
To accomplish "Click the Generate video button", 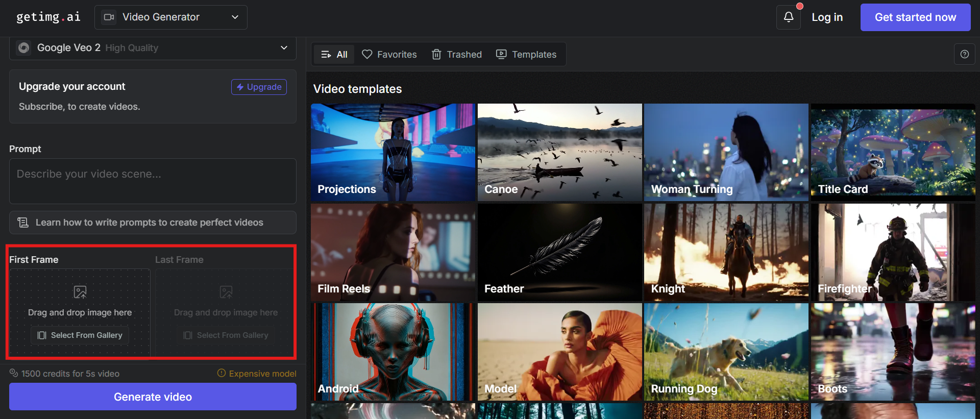I will pyautogui.click(x=153, y=397).
